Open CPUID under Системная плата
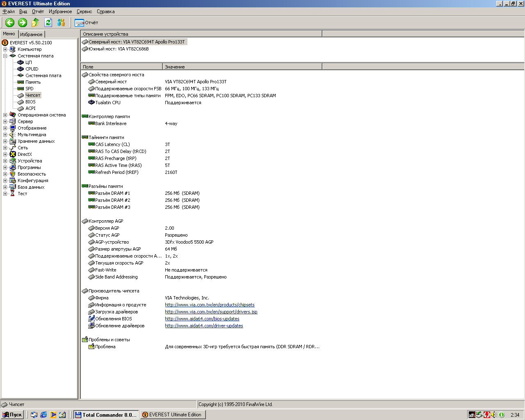The image size is (525, 420). tap(32, 69)
